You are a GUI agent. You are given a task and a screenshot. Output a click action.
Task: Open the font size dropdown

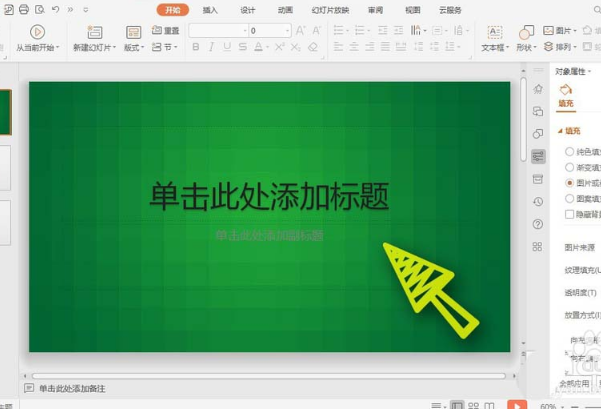point(287,30)
